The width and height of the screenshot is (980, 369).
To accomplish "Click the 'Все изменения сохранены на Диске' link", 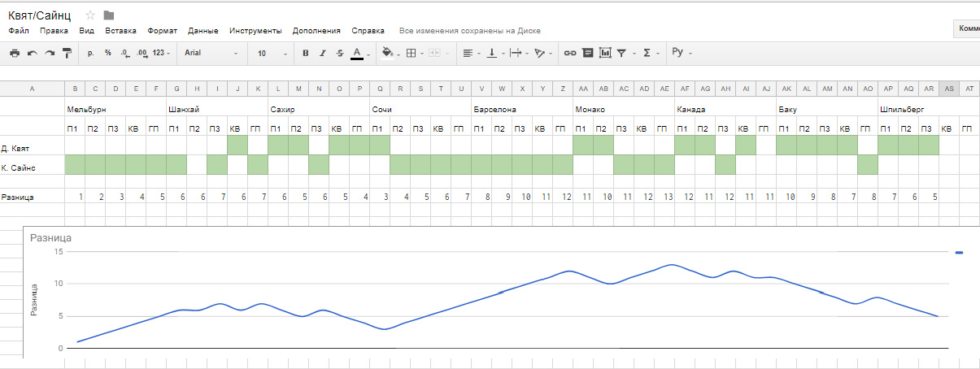I will click(473, 31).
